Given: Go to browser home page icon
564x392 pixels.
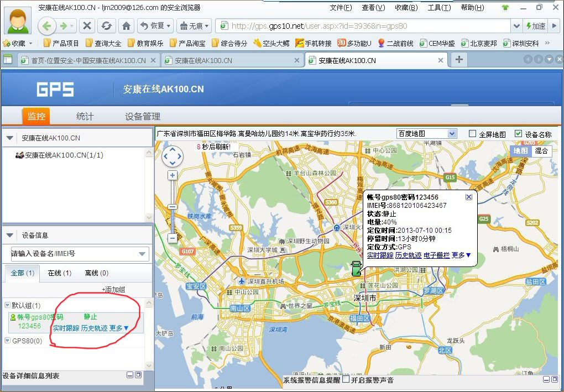Looking at the screenshot, I should [x=126, y=26].
